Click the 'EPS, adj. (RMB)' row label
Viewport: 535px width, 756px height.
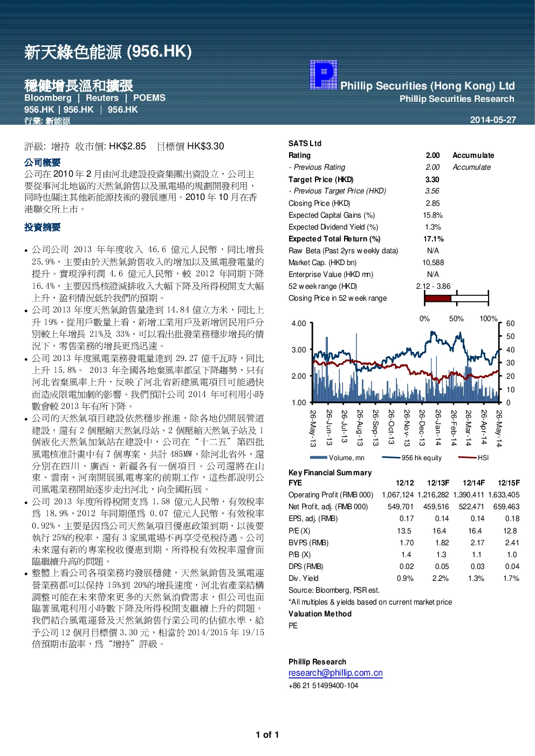click(313, 518)
